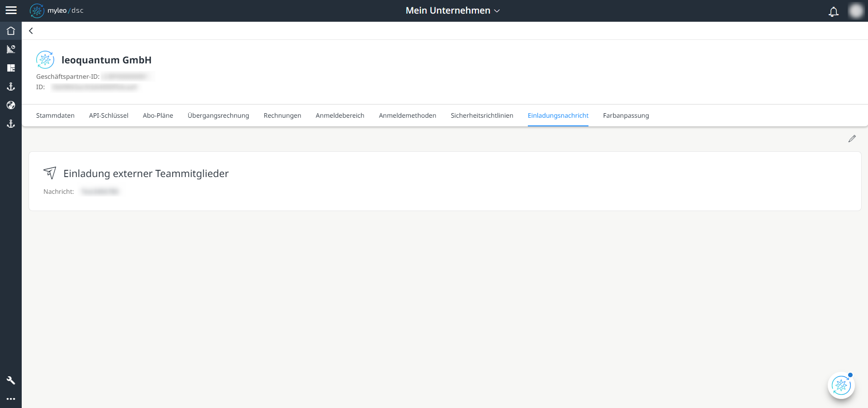Go back using the left chevron
The width and height of the screenshot is (868, 408).
click(31, 31)
